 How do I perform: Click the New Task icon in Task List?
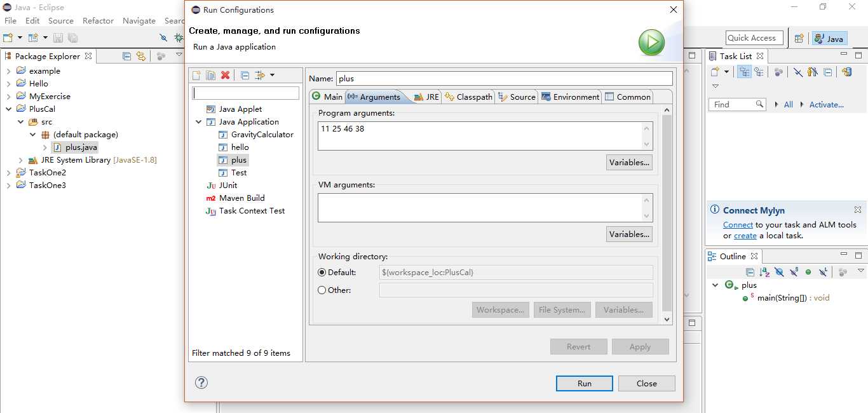(715, 72)
